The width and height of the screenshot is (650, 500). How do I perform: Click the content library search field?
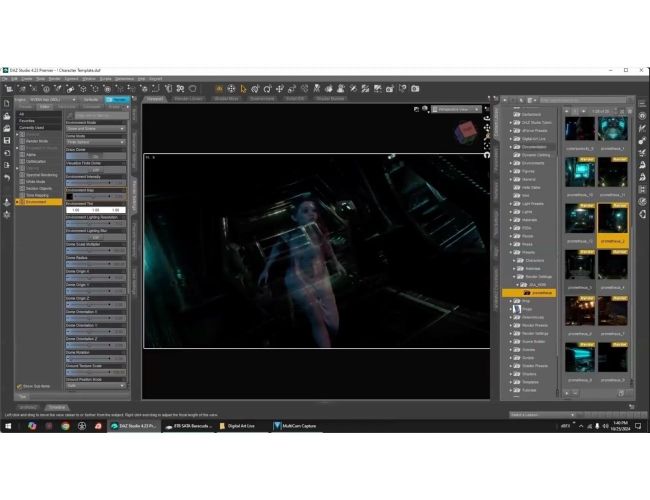pyautogui.click(x=585, y=100)
